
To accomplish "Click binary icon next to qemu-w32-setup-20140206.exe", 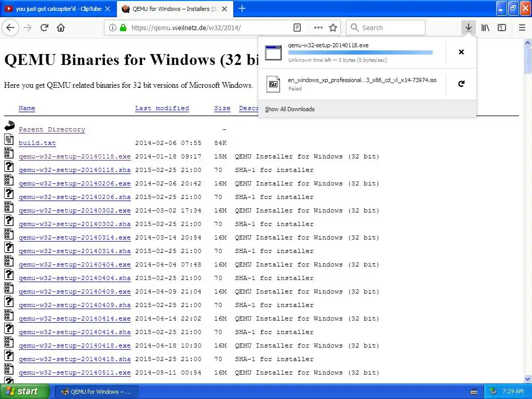I will [x=9, y=180].
